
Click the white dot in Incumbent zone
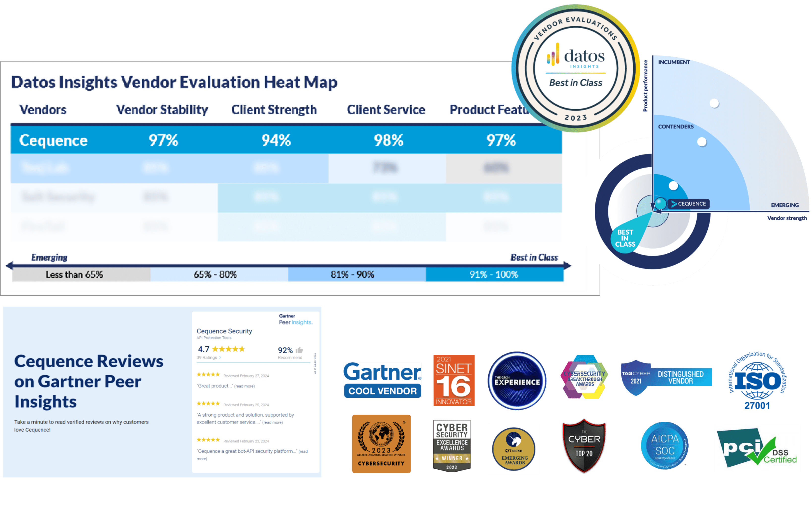714,103
